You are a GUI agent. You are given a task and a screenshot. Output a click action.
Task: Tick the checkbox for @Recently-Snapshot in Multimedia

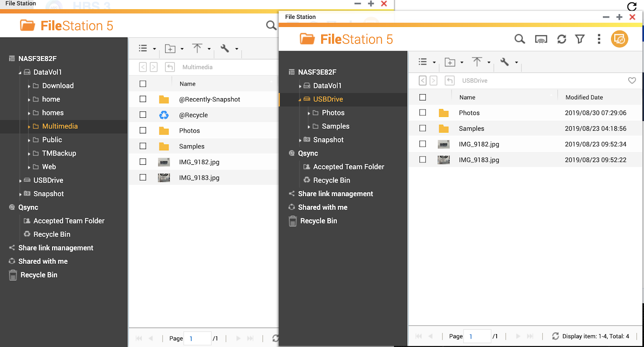(x=143, y=99)
